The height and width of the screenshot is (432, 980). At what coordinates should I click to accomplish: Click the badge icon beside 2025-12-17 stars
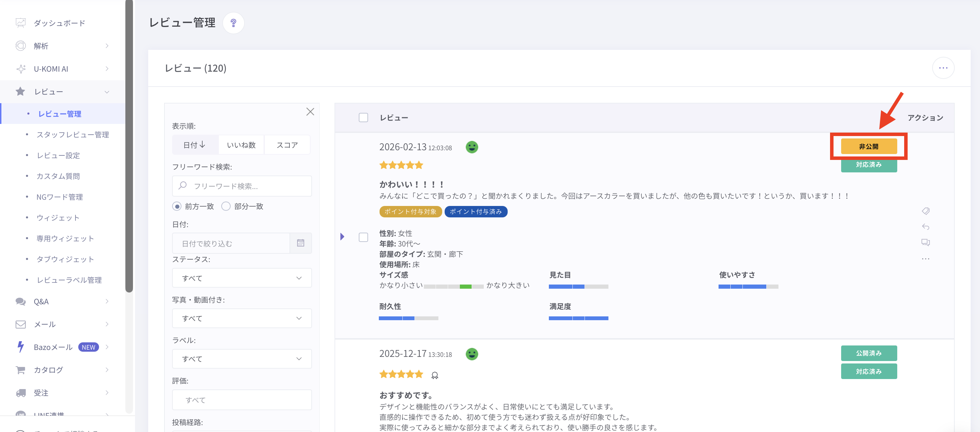435,375
